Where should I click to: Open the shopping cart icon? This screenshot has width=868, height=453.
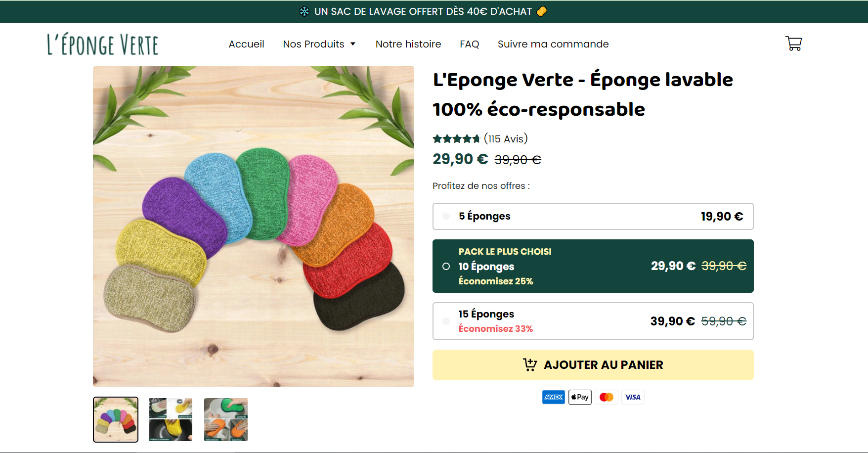coord(793,44)
